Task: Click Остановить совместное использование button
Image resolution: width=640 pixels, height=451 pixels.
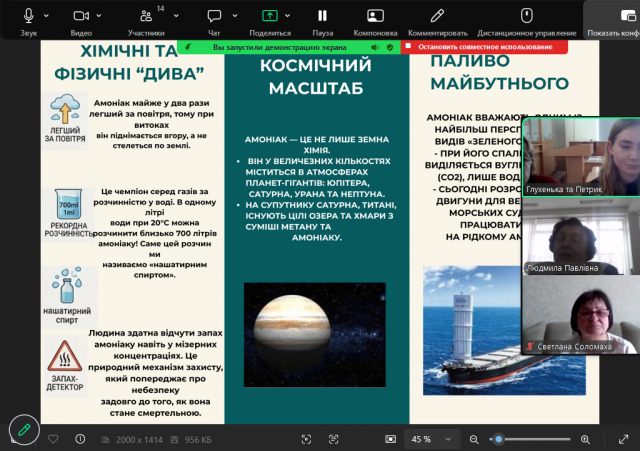Action: [x=485, y=47]
